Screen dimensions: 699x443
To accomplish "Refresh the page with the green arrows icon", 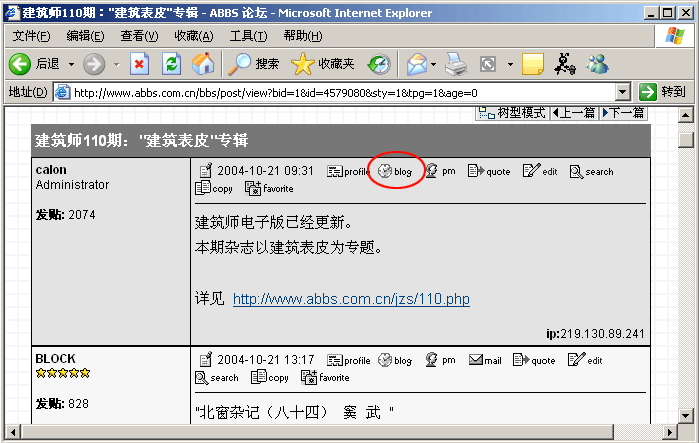I will pos(171,64).
